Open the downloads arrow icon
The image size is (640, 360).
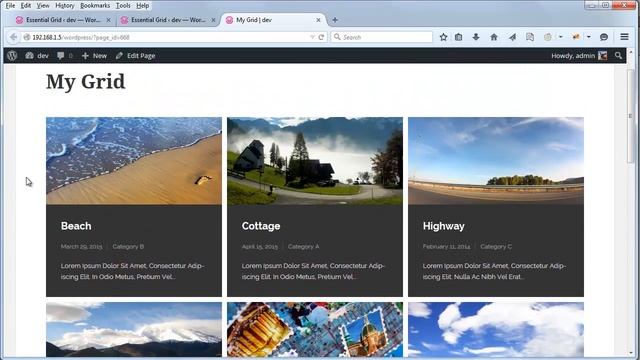pos(476,37)
